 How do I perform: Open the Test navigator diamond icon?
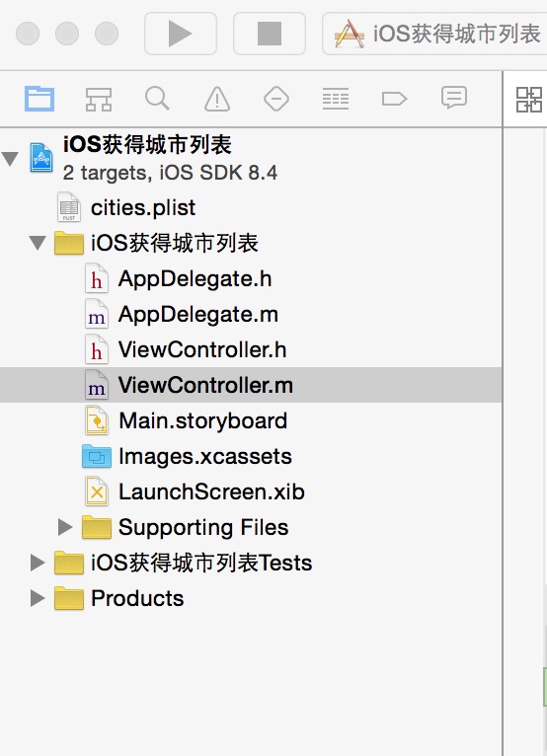[x=276, y=99]
